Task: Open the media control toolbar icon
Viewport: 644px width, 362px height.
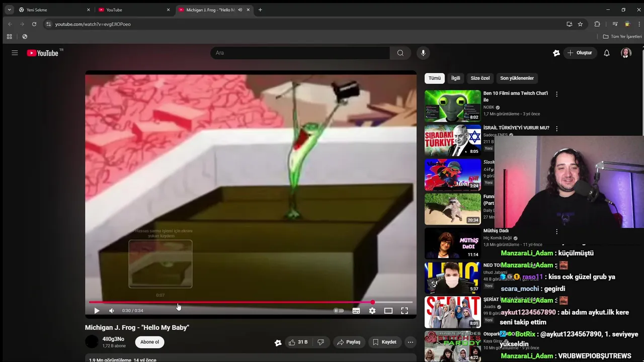Action: [x=615, y=24]
